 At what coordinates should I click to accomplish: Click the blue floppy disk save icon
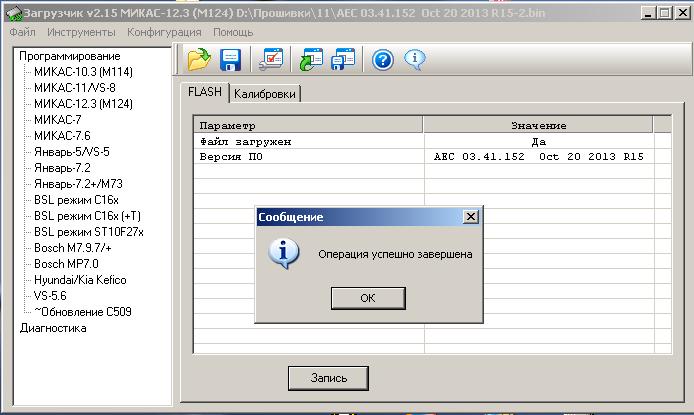click(231, 59)
